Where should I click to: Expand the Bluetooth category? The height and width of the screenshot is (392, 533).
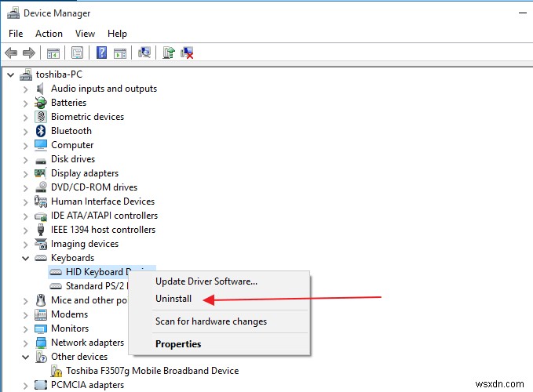point(25,132)
